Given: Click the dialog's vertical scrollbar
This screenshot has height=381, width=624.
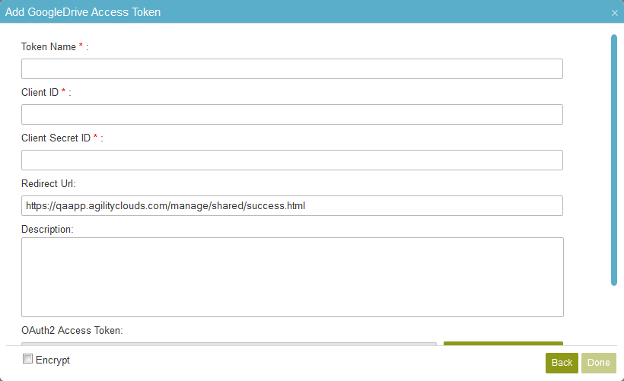Looking at the screenshot, I should tap(614, 160).
